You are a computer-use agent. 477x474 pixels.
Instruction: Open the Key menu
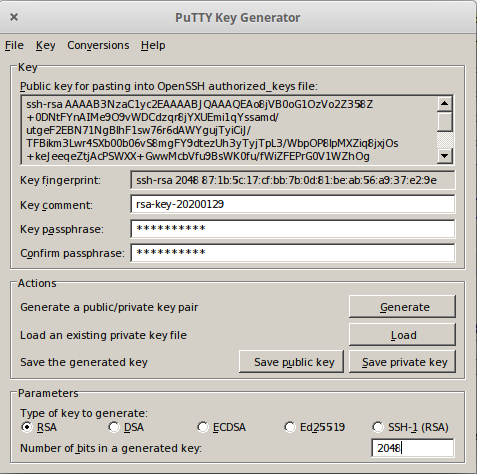pos(46,45)
